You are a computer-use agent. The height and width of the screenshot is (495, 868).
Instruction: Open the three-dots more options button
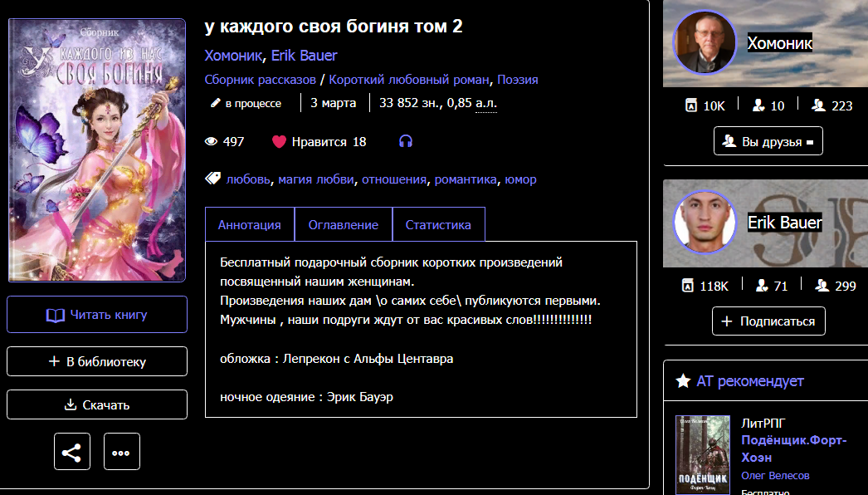tap(122, 452)
